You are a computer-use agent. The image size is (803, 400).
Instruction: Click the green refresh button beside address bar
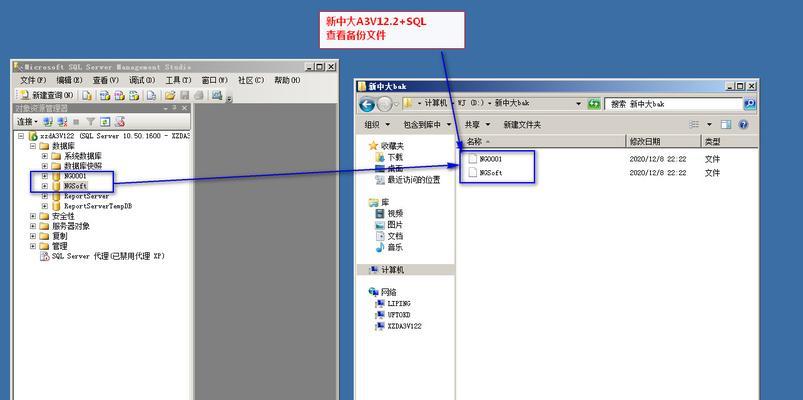(x=594, y=103)
